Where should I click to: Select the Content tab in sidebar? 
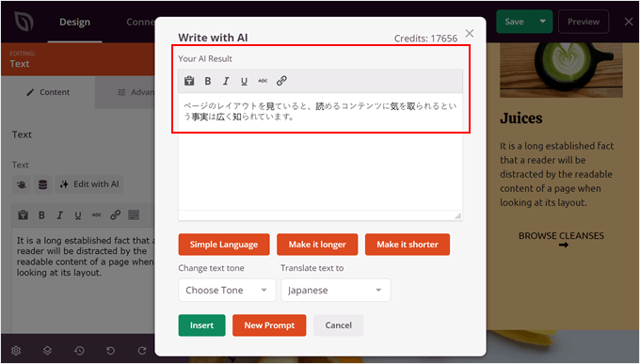coord(48,92)
